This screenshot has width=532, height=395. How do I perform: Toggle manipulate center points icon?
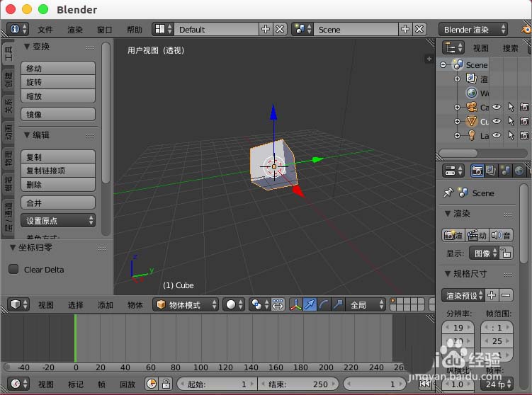coord(278,304)
